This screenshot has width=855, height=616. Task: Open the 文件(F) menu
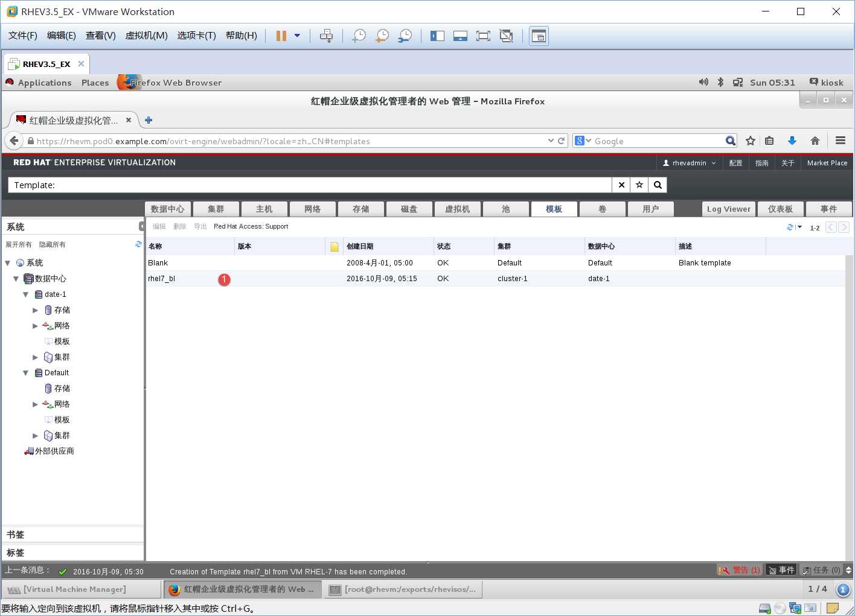[23, 36]
